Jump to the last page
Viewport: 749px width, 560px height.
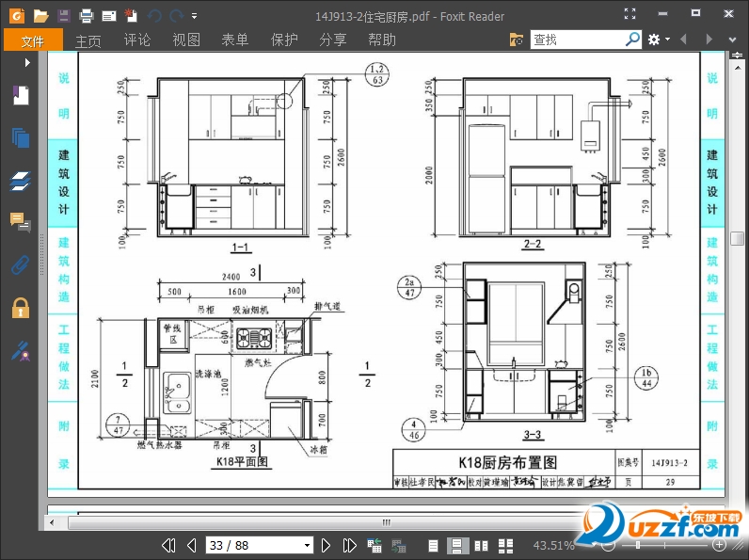click(350, 545)
